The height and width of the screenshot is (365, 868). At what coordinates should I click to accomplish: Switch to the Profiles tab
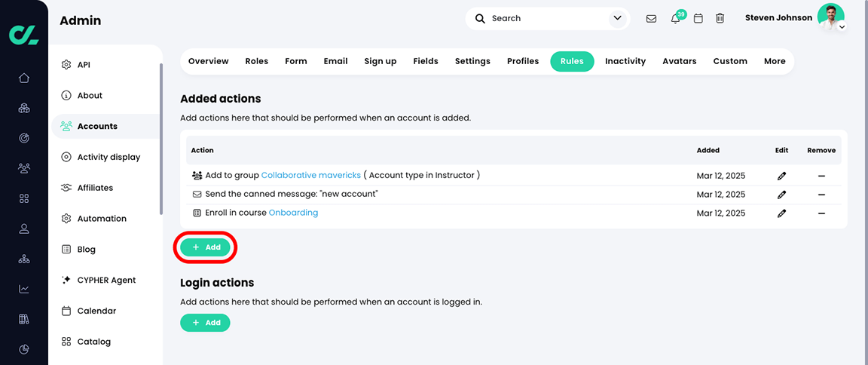coord(523,62)
